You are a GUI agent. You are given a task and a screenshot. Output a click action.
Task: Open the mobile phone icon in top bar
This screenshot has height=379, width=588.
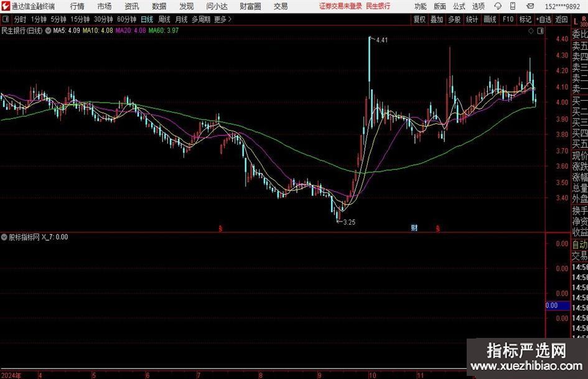(513, 6)
